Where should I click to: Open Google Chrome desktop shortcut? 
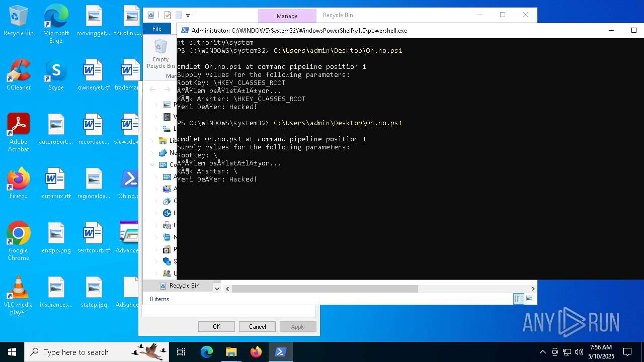point(19,241)
